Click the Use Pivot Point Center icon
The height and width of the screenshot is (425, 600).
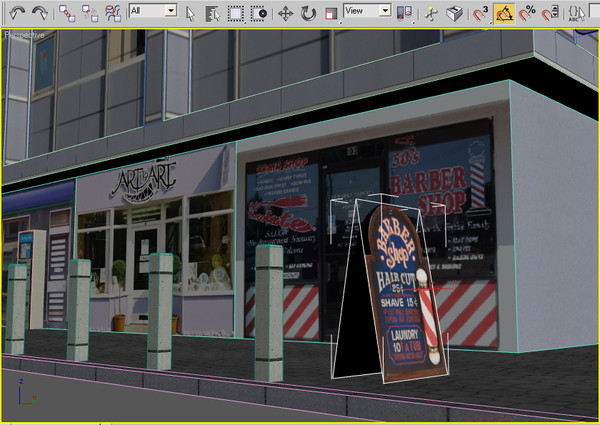pyautogui.click(x=405, y=14)
